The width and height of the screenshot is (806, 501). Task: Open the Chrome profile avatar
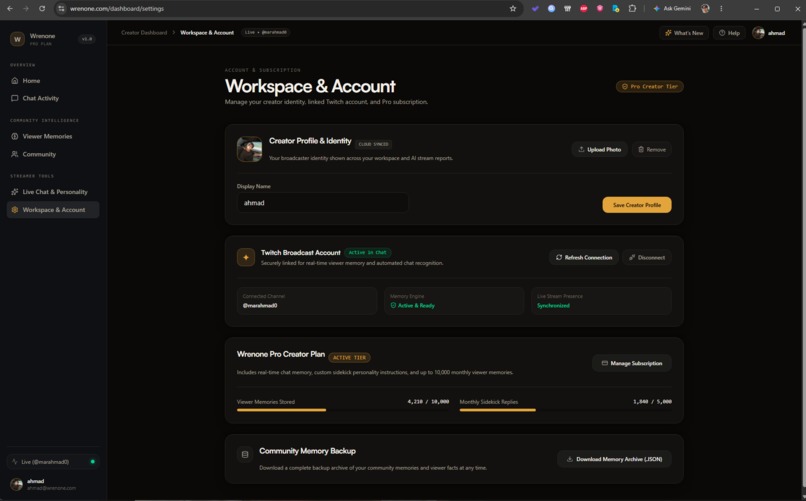point(705,9)
